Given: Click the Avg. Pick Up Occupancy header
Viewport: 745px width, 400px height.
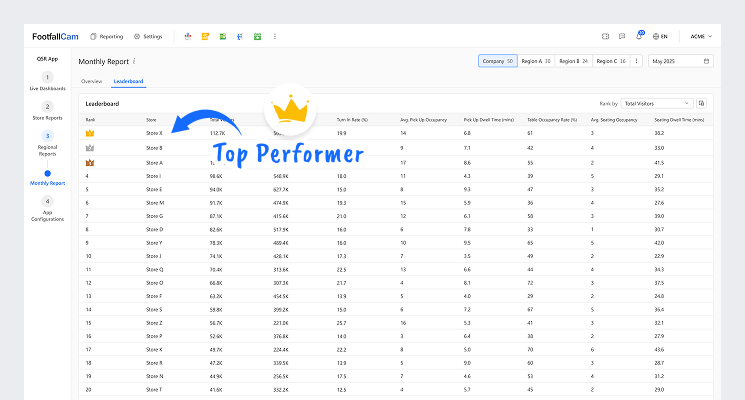Looking at the screenshot, I should pos(423,120).
